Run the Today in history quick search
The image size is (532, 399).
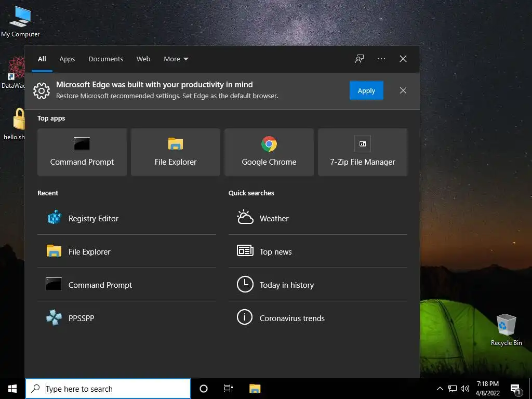click(318, 285)
